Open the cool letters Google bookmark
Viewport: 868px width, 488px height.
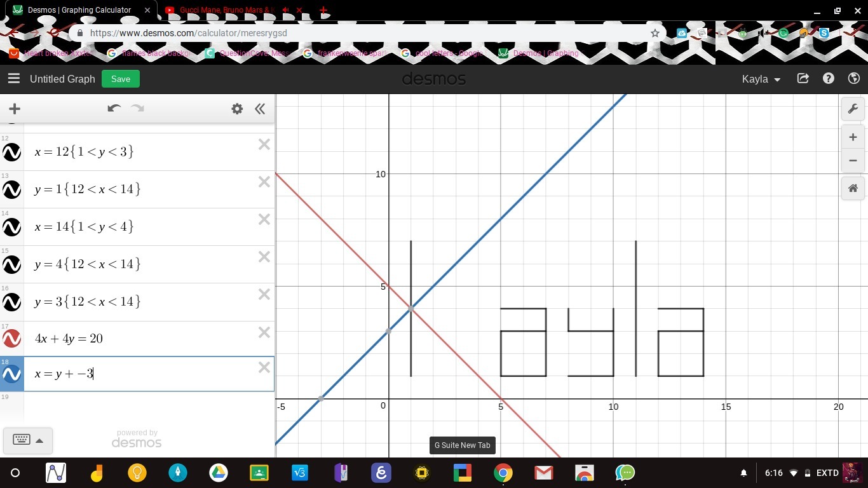click(442, 53)
